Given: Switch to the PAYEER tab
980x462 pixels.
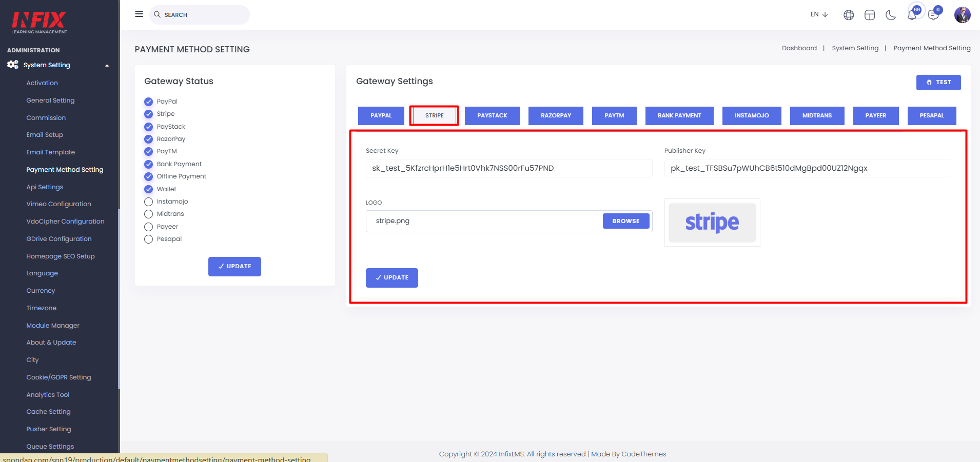Looking at the screenshot, I should 876,115.
